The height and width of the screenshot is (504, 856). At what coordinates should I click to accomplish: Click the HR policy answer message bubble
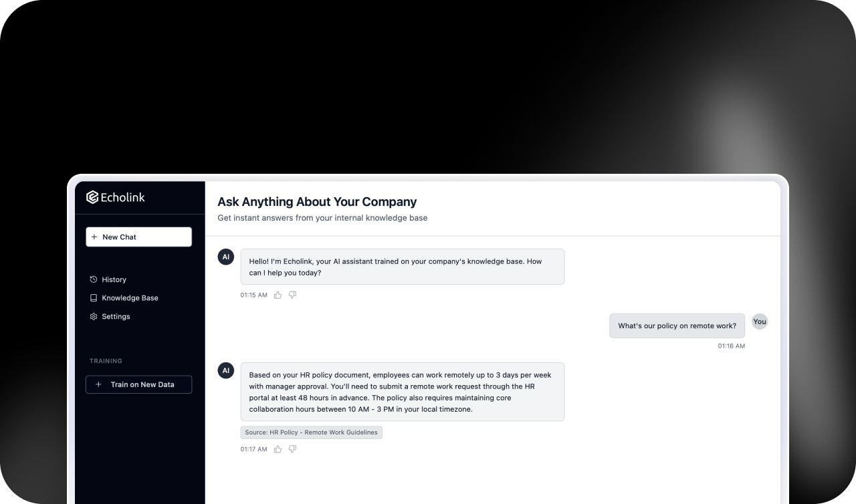tap(402, 392)
